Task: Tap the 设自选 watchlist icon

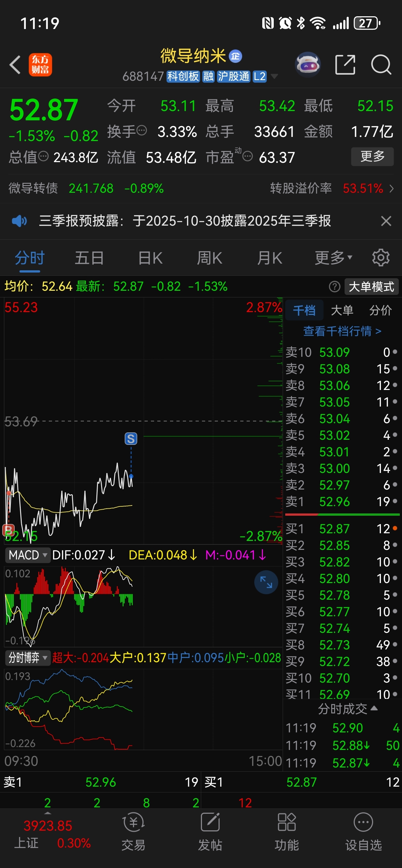Action: pyautogui.click(x=363, y=831)
